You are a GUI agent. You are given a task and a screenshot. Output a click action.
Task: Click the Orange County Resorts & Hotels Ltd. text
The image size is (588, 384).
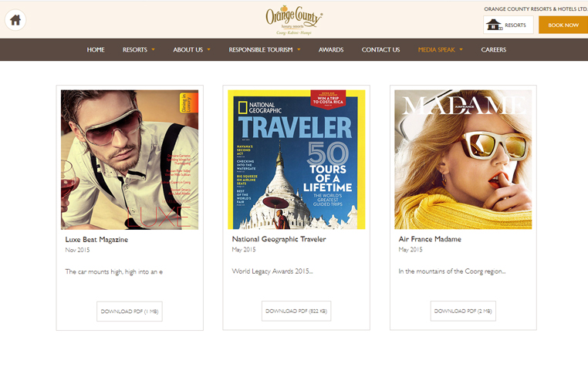tap(536, 9)
